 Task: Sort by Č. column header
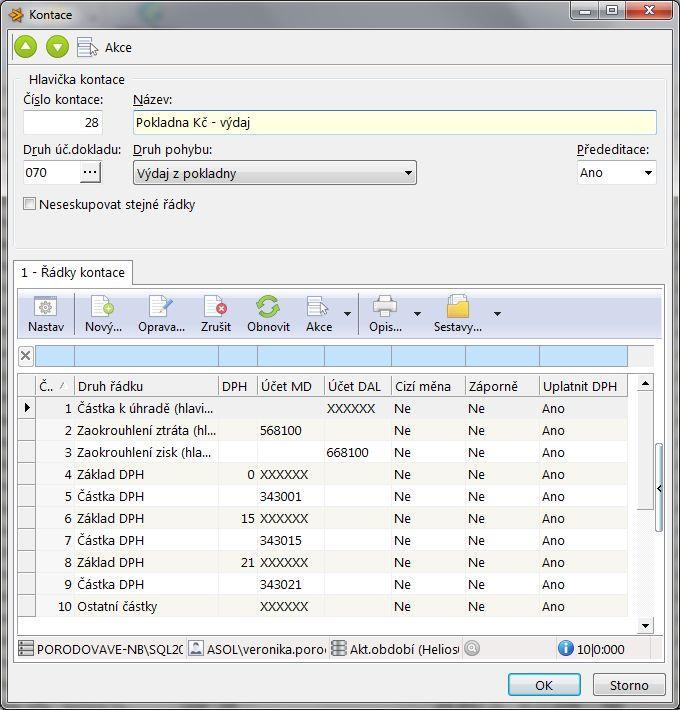point(55,386)
